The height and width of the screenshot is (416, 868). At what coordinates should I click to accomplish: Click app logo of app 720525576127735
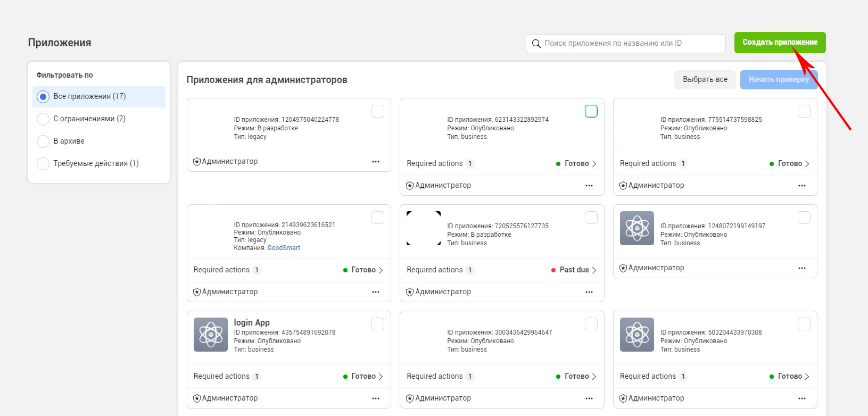(x=424, y=228)
